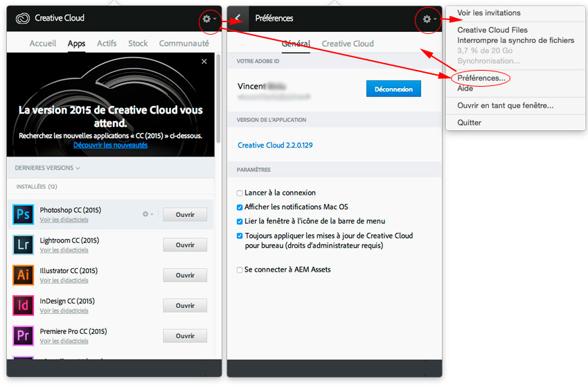Click the Lightroom CC (2015) app name

pyautogui.click(x=69, y=240)
